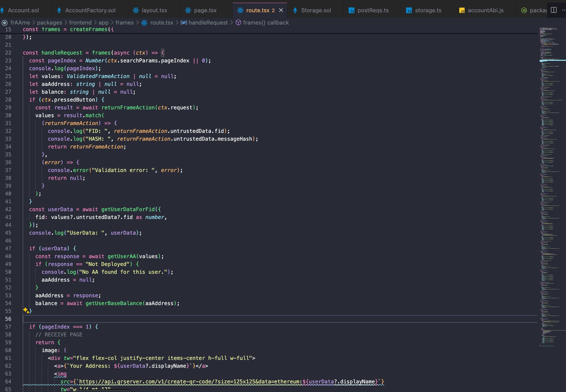Viewport: 566px width, 392px height.
Task: Switch to AccountFactory.sol tab
Action: [x=90, y=10]
